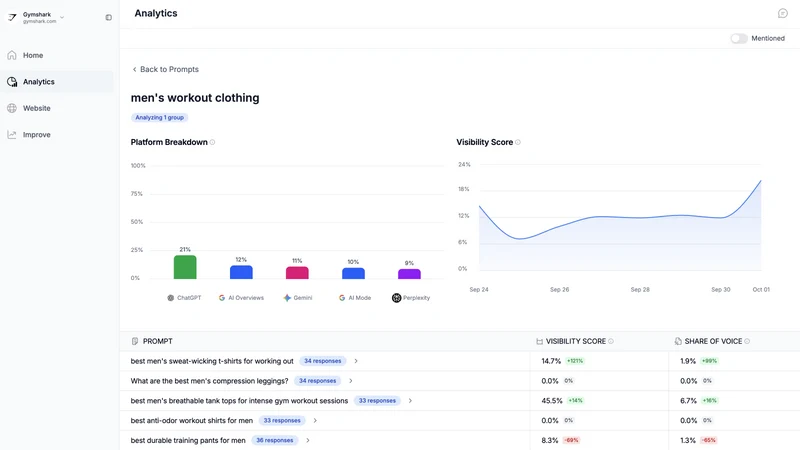Open 33 responses for anti-odor workout shirts

(282, 421)
